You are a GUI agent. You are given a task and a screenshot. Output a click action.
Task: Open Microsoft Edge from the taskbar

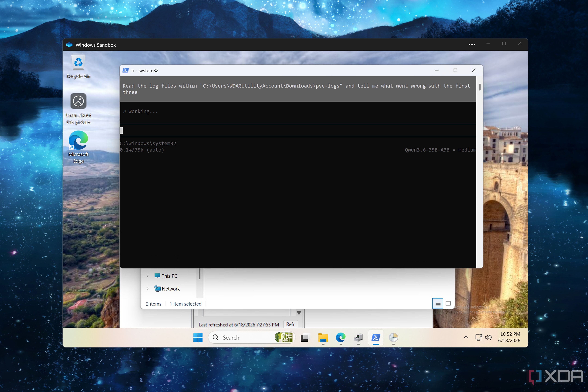click(341, 338)
